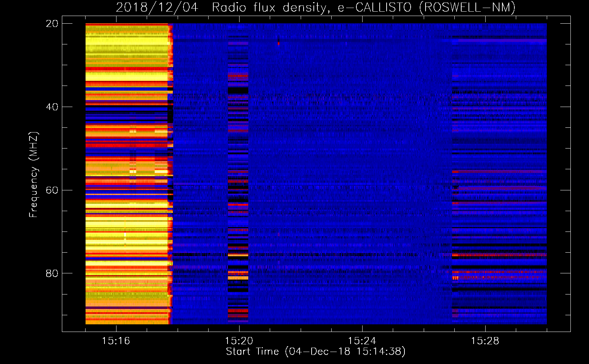The image size is (589, 364).
Task: Click the 'Start Time (04-Dec-18 15:14:38)' label
Action: [x=316, y=352]
